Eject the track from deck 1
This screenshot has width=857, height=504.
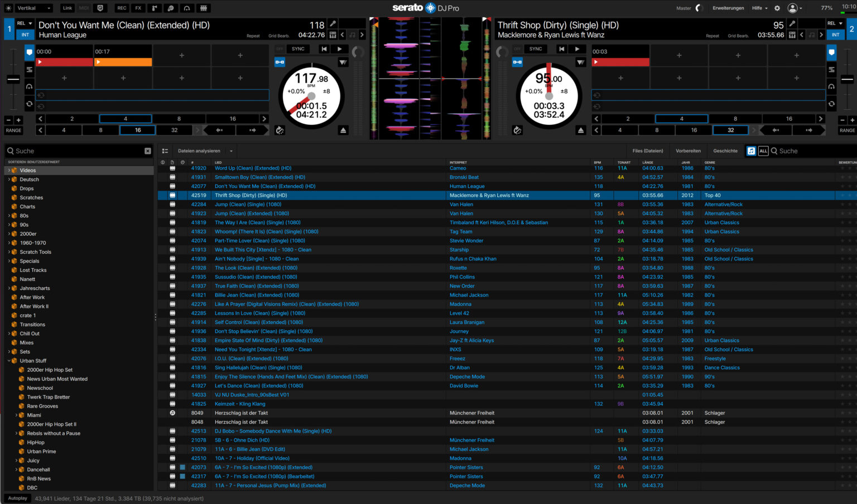pos(343,130)
